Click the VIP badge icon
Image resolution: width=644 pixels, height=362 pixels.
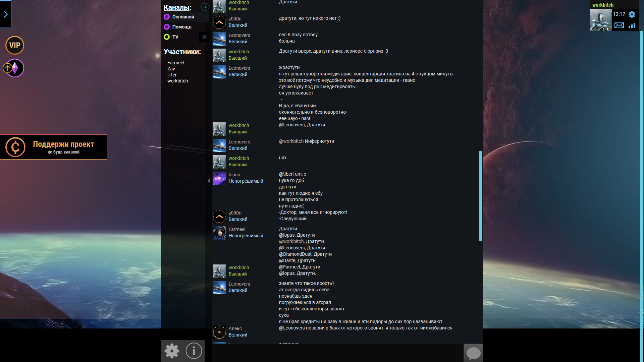pyautogui.click(x=15, y=45)
